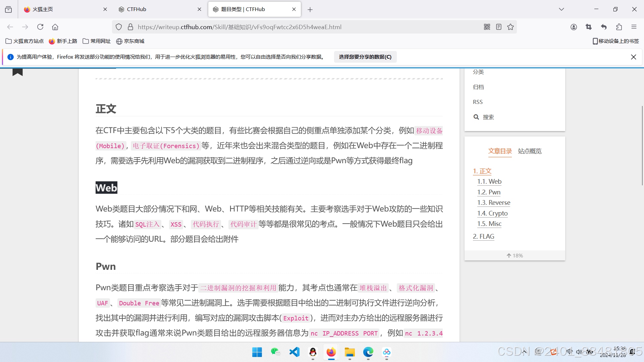Jump to 2. FLAG section
This screenshot has height=362, width=644.
coord(483,236)
